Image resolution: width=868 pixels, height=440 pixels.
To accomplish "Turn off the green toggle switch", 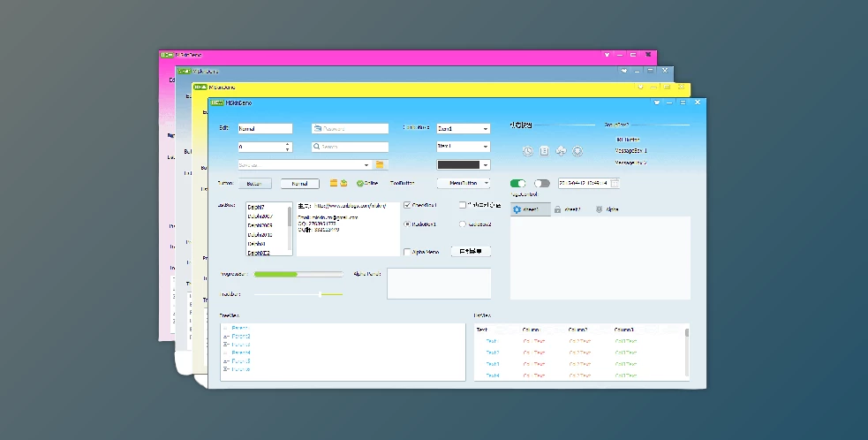I will pos(518,184).
